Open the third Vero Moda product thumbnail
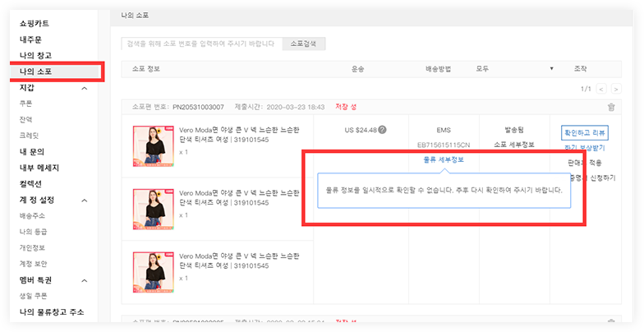Viewport: 644px width, 332px height. [154, 267]
